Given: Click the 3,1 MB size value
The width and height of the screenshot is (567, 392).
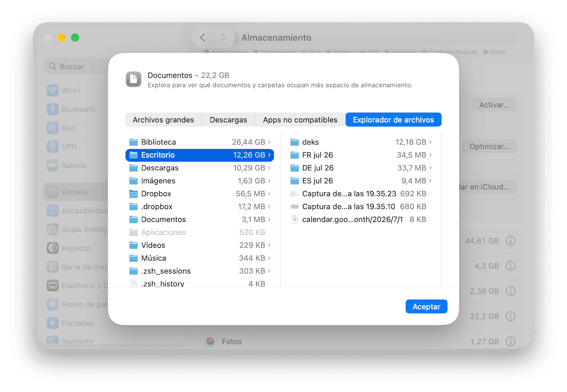Looking at the screenshot, I should (253, 220).
